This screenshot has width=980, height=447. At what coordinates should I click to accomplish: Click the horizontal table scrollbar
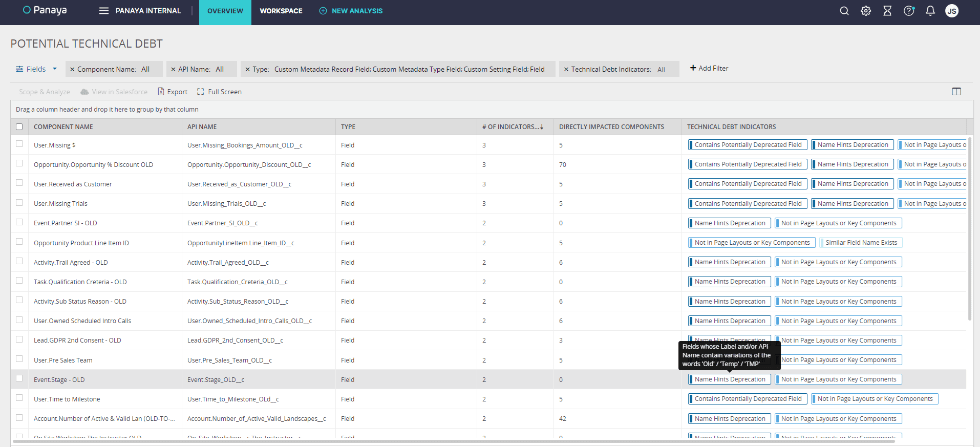pyautogui.click(x=454, y=441)
